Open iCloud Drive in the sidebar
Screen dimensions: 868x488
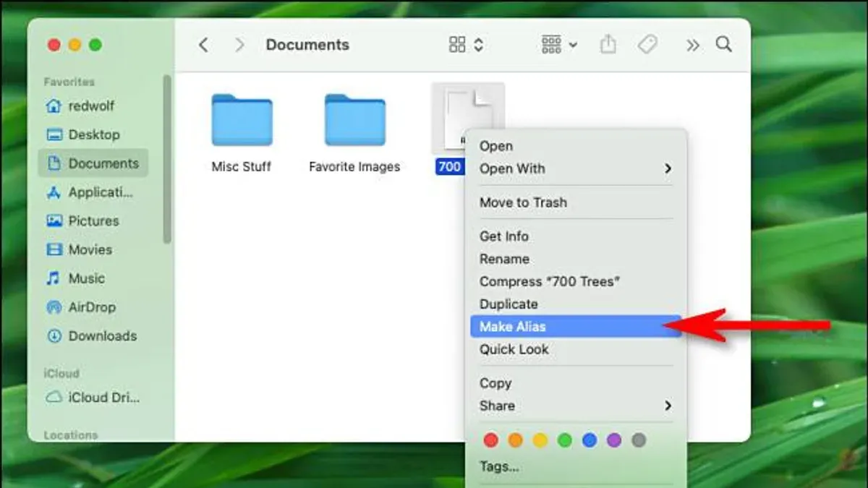pyautogui.click(x=93, y=398)
